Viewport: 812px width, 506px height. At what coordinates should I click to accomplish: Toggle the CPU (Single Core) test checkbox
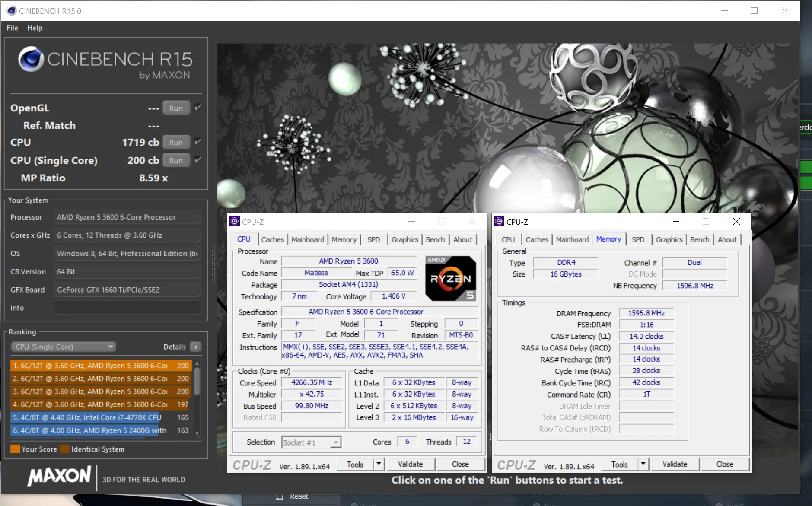198,160
